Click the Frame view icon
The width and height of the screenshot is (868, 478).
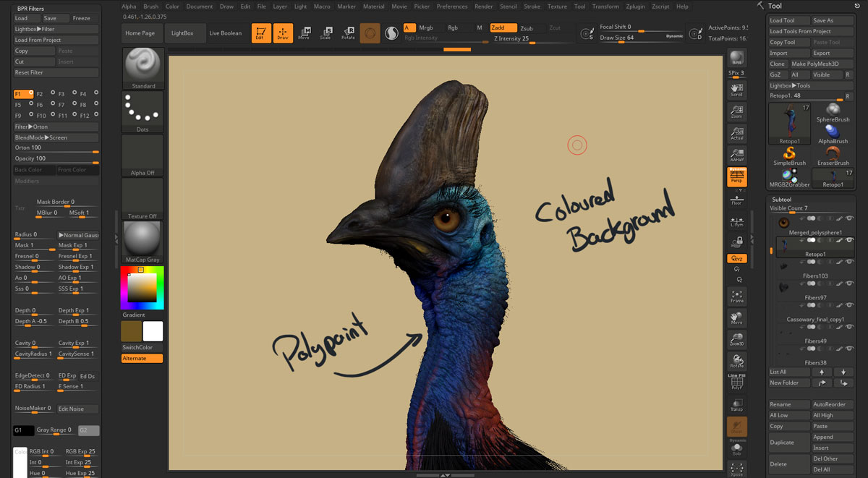click(x=736, y=296)
